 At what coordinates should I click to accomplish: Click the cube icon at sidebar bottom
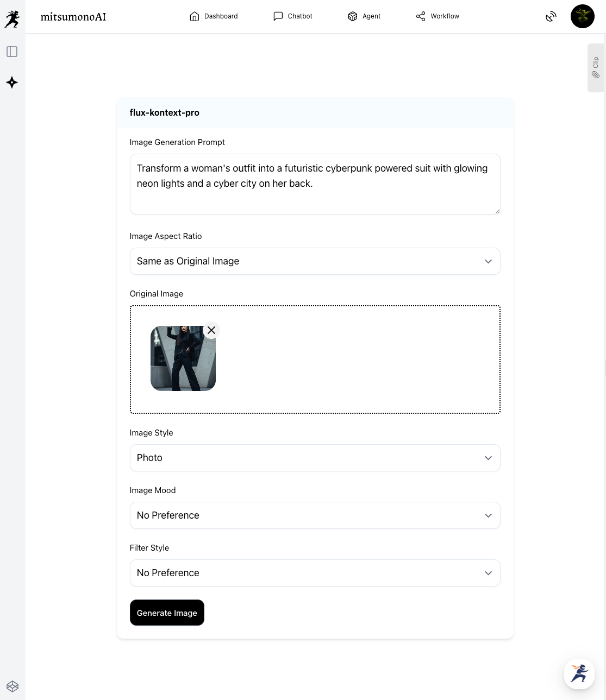pos(13,686)
